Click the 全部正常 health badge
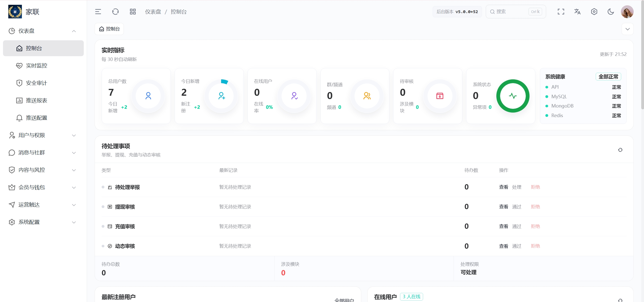The height and width of the screenshot is (302, 644). [608, 77]
